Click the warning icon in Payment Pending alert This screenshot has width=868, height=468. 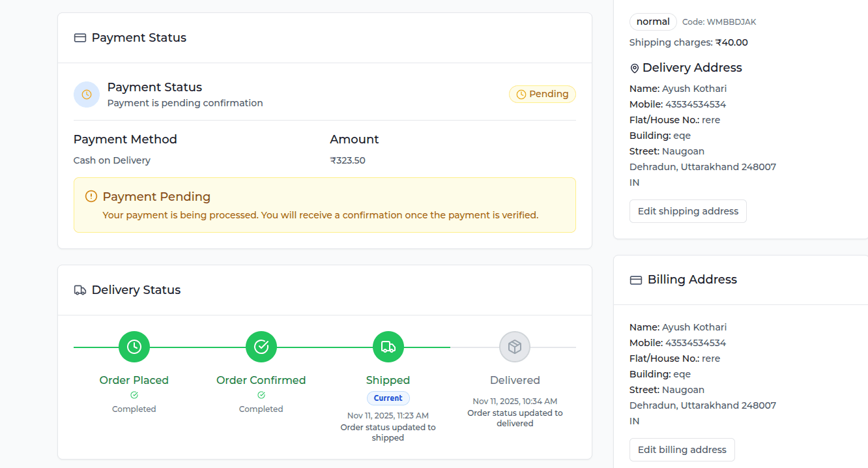(91, 196)
